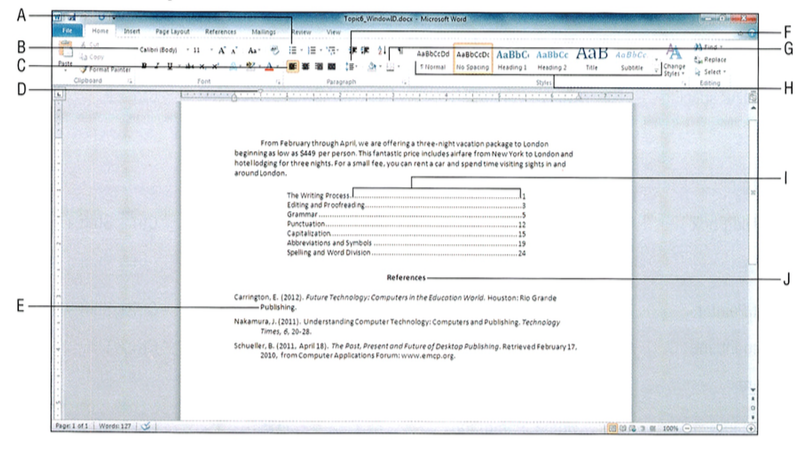The image size is (810, 457).
Task: Click the Shrink Font icon
Action: point(234,51)
